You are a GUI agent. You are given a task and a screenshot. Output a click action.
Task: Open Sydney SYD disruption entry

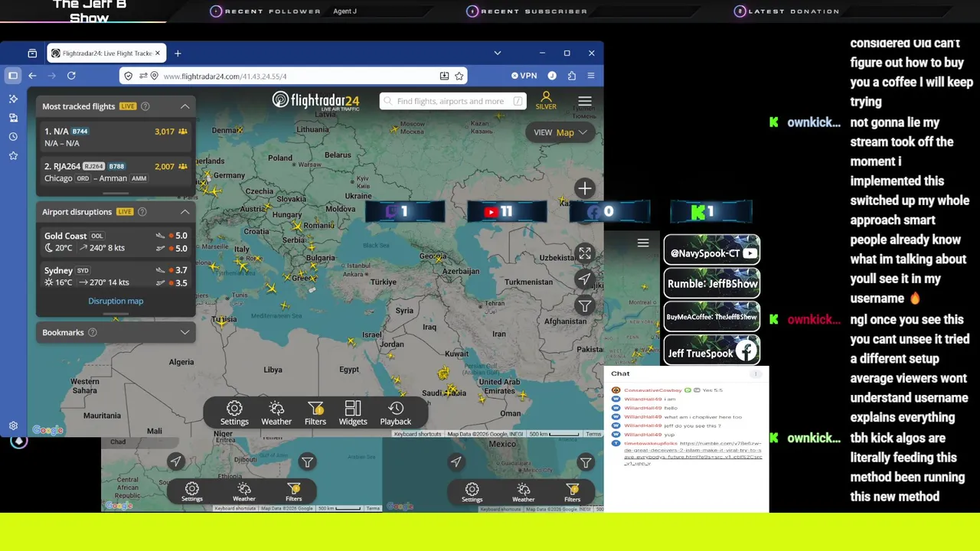(116, 276)
